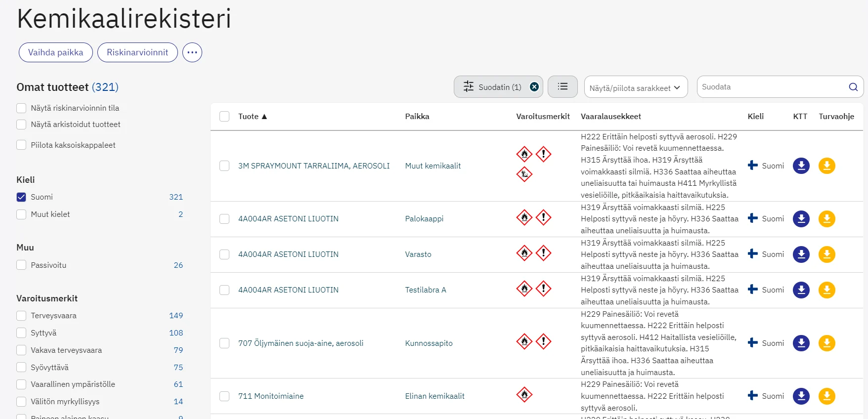Download KTT for 3M Spraymount Tarraliima

click(801, 166)
